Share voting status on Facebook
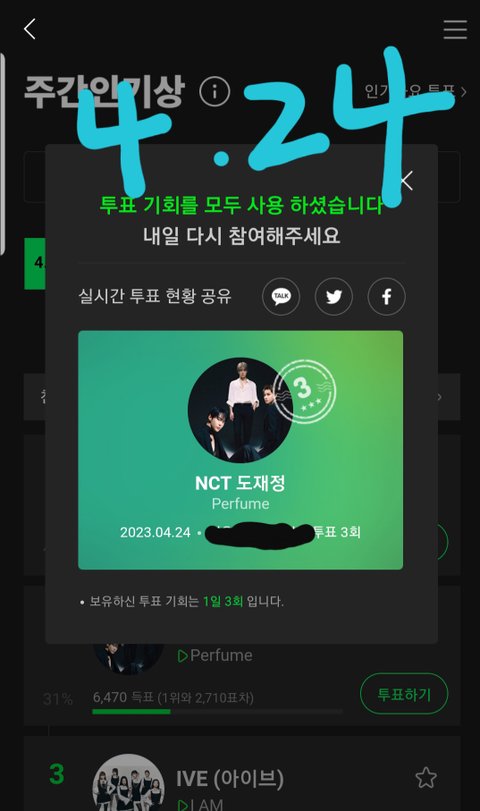The width and height of the screenshot is (480, 811). 386,296
